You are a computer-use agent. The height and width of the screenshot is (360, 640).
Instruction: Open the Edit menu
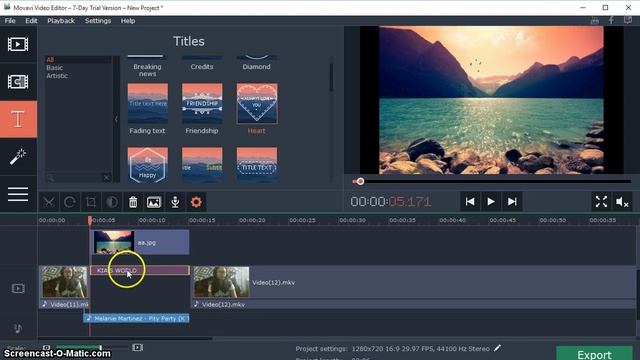tap(31, 21)
